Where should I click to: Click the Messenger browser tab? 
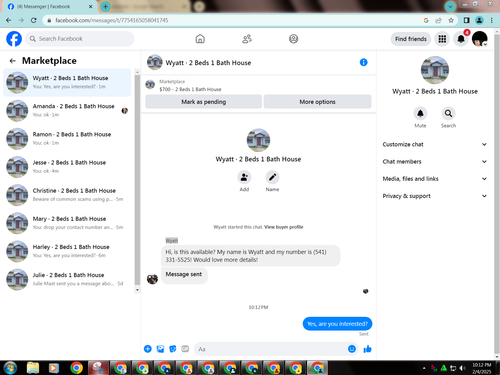point(50,6)
